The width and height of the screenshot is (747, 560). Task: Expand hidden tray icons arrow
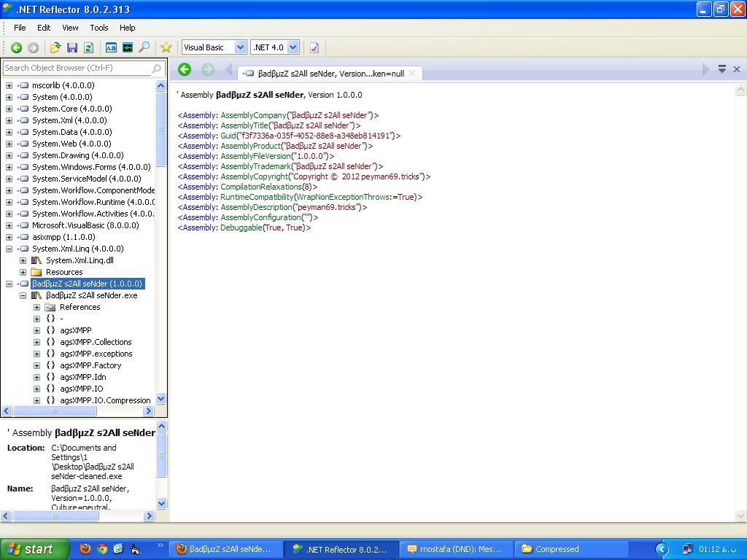point(662,550)
